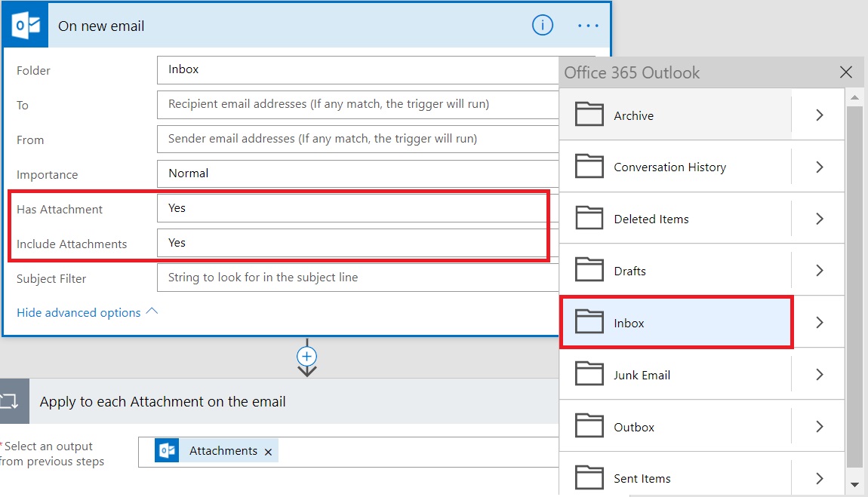Viewport: 868px width, 497px height.
Task: Click Hide advanced options link
Action: [x=88, y=312]
